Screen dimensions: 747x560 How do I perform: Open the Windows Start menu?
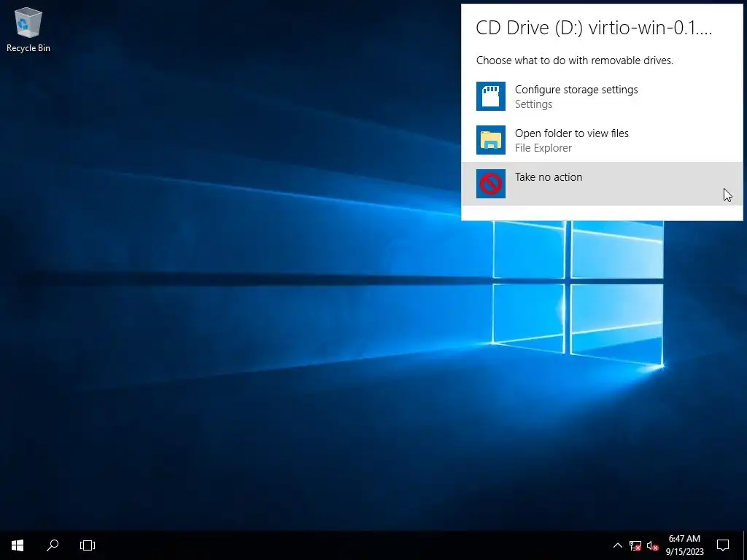[x=18, y=545]
